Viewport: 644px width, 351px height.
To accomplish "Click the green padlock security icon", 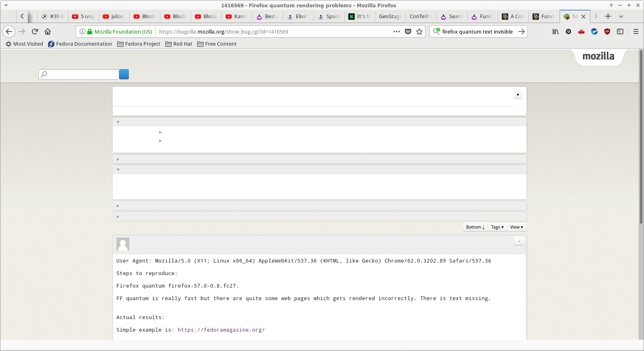I will click(90, 32).
